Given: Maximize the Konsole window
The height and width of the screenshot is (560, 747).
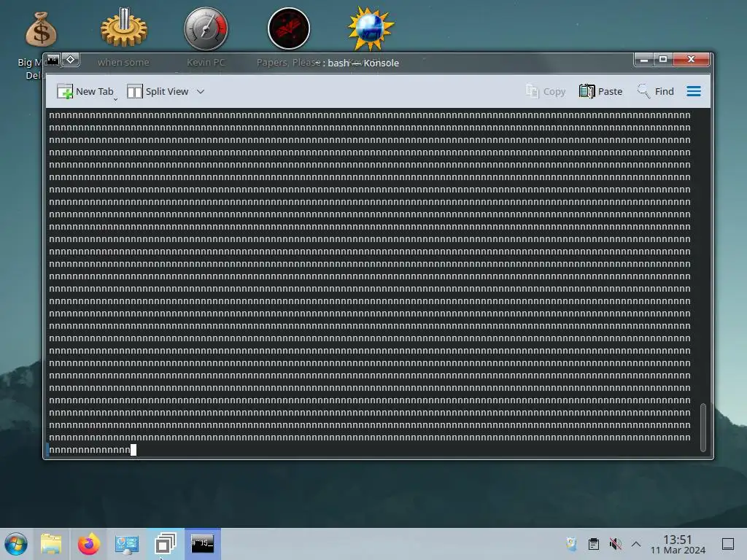Looking at the screenshot, I should tap(662, 60).
